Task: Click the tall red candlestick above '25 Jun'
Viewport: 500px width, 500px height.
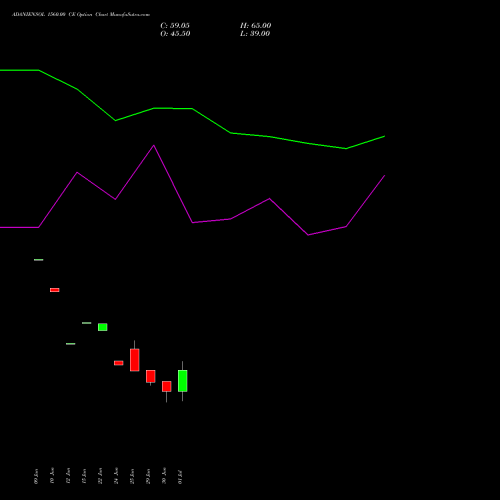Action: [135, 360]
